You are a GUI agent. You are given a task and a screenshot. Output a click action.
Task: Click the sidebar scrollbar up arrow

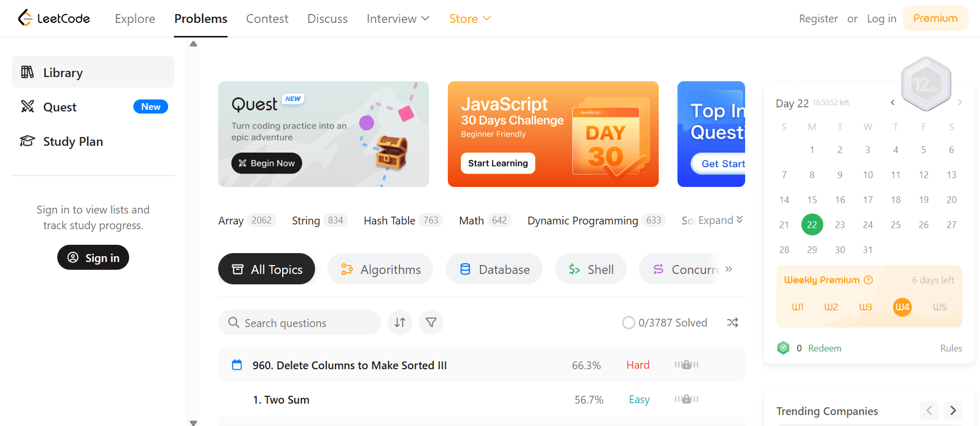(x=193, y=44)
